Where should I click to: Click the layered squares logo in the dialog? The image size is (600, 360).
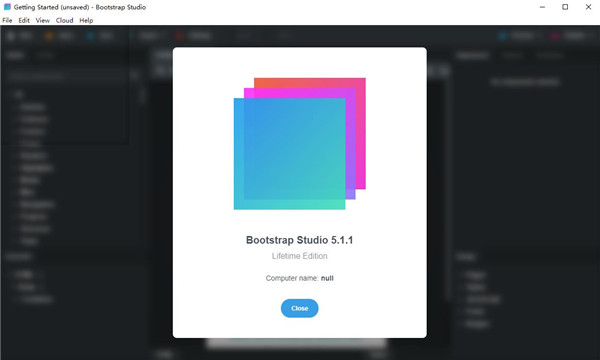pos(300,143)
